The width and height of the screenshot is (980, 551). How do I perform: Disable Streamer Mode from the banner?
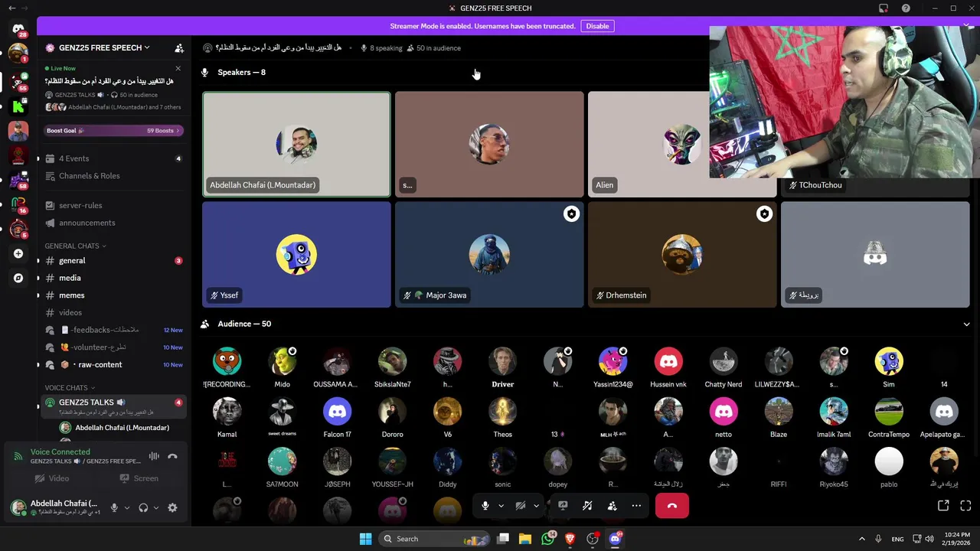(x=597, y=26)
